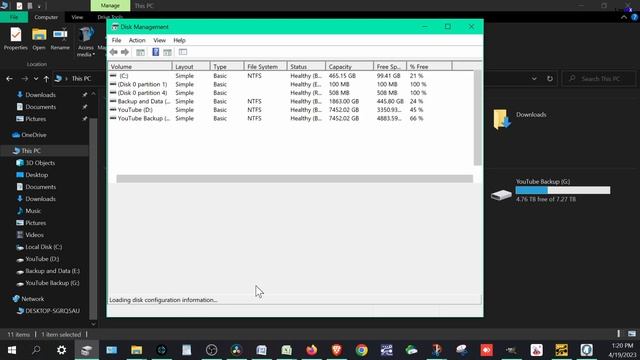The width and height of the screenshot is (640, 360).
Task: Open Help menu in Disk Management
Action: pyautogui.click(x=179, y=40)
